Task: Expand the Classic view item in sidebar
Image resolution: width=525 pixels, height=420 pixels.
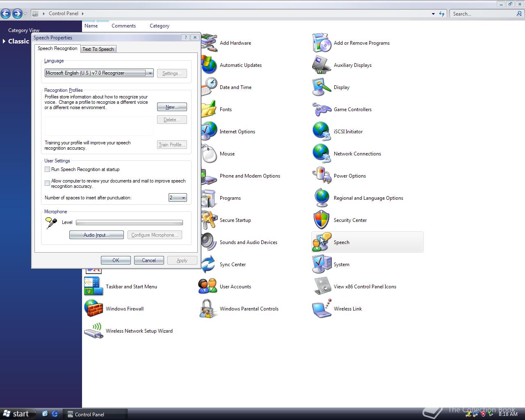Action: (4, 41)
